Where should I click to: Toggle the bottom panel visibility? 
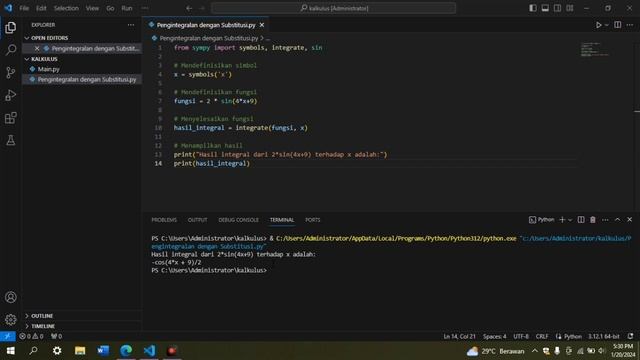[545, 8]
